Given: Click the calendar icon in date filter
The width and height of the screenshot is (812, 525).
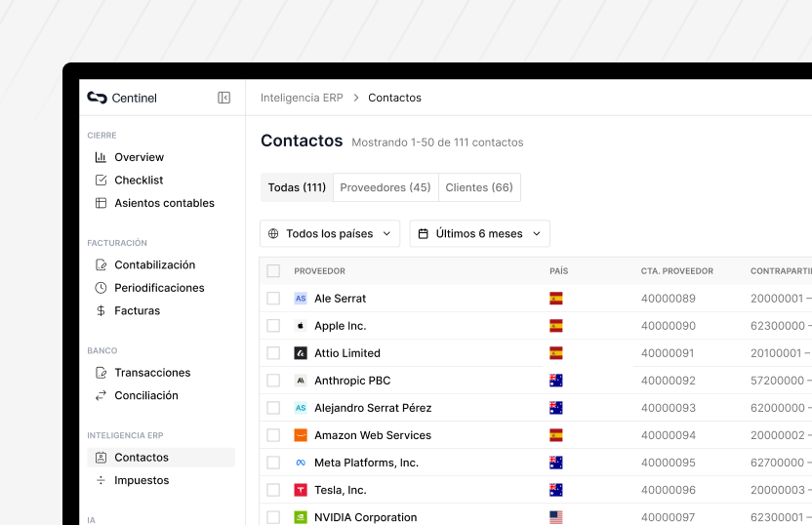Looking at the screenshot, I should [x=424, y=233].
